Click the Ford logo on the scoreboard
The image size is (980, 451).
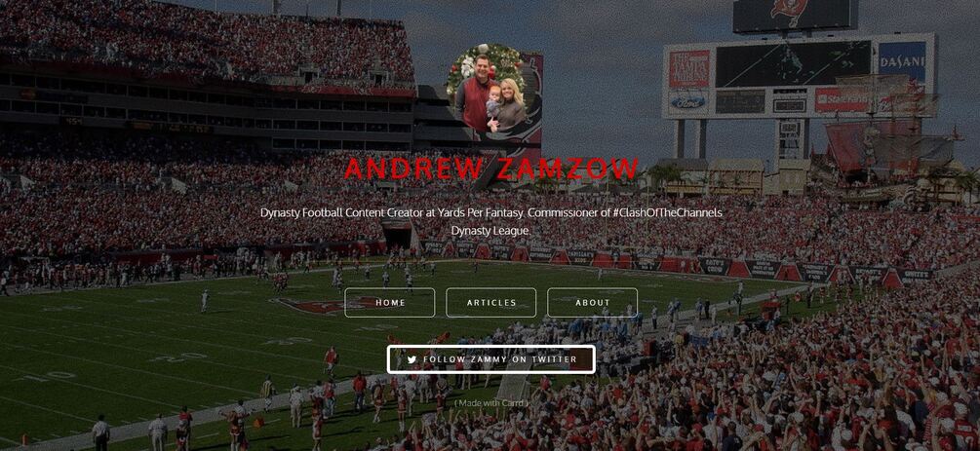coord(688,101)
